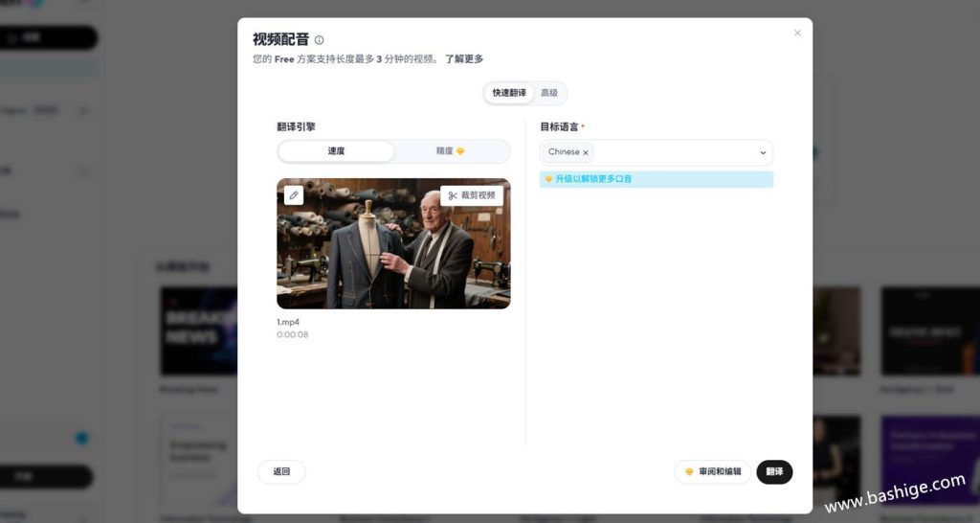This screenshot has width=980, height=523.
Task: Click the 裁剪视频 trim button
Action: click(x=472, y=195)
